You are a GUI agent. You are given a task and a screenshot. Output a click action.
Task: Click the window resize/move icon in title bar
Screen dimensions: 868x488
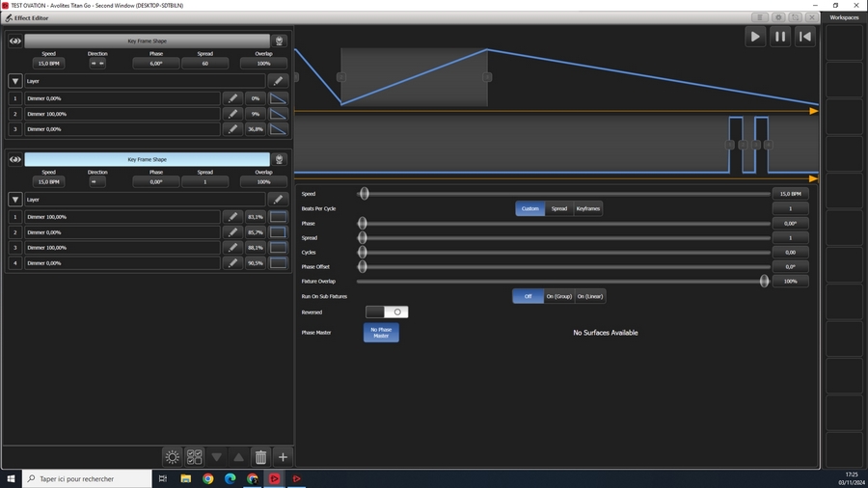tap(796, 17)
